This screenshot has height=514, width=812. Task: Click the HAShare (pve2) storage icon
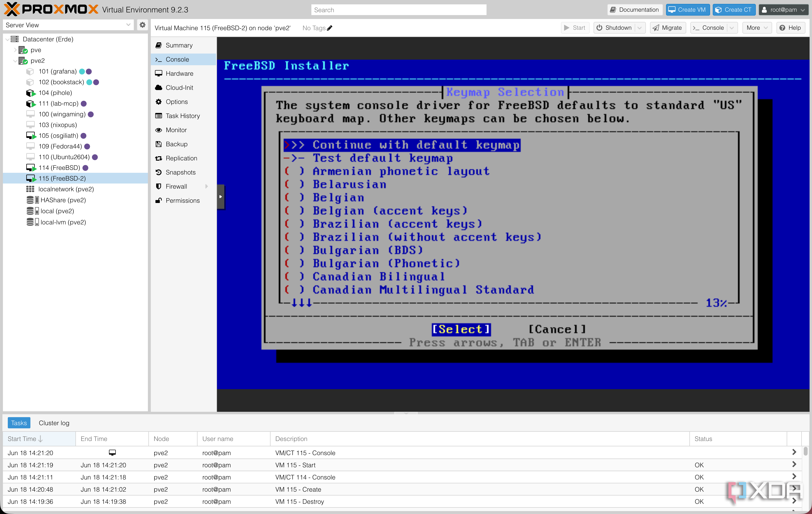click(33, 200)
